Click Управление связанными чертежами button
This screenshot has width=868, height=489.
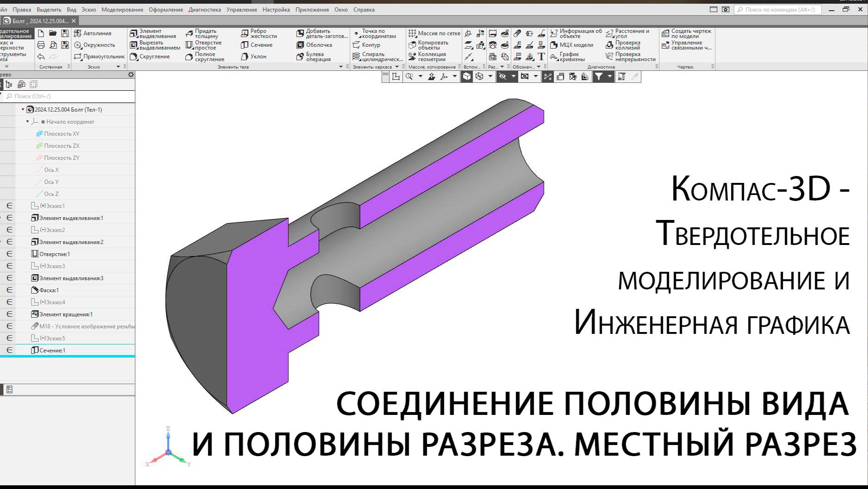pyautogui.click(x=687, y=45)
